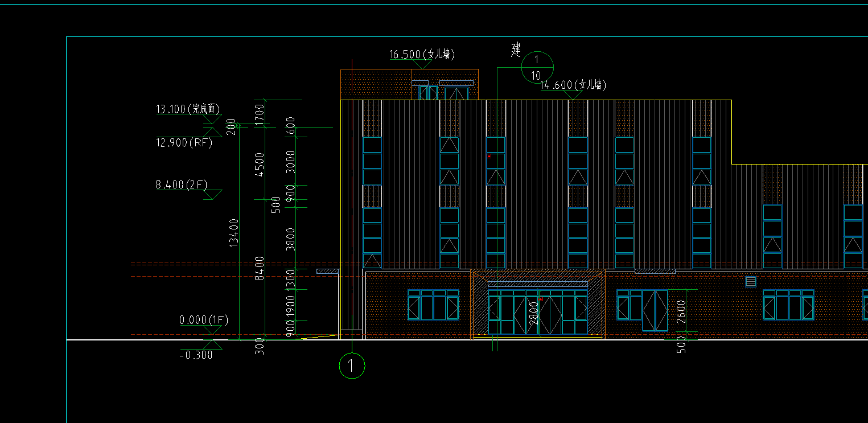Click the 300 dimension near -0.300 label
Screen dimensions: 868x423
pyautogui.click(x=260, y=347)
